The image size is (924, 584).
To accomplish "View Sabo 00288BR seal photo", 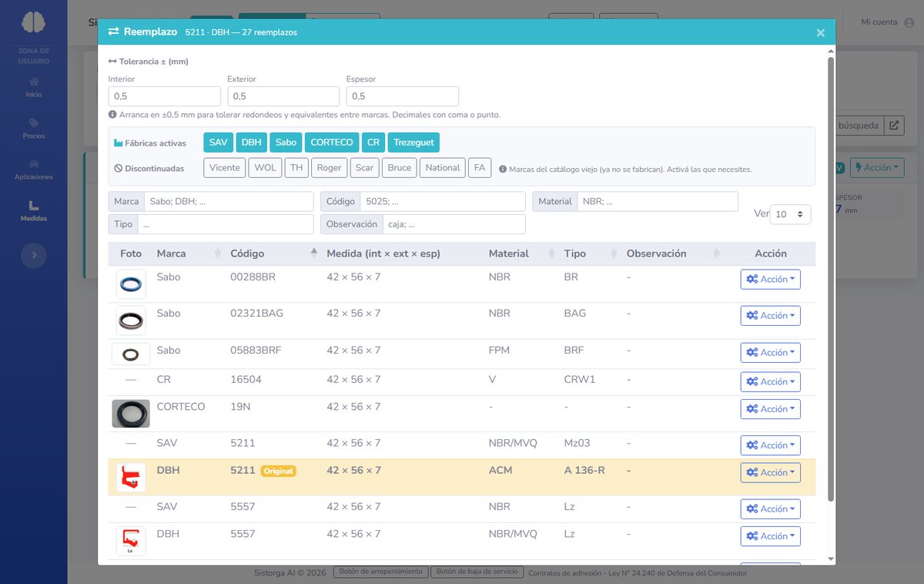I will (131, 284).
